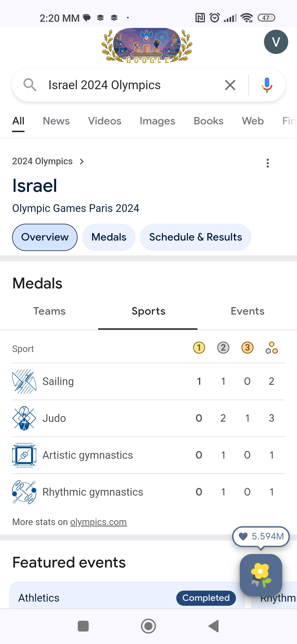Open the three-dot options menu for the Israel card
The width and height of the screenshot is (297, 644).
[x=268, y=163]
